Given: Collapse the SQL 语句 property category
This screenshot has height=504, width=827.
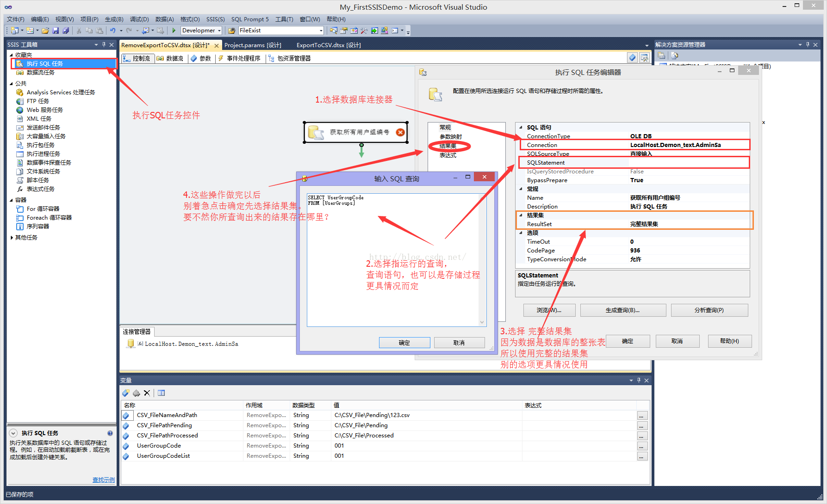Looking at the screenshot, I should point(521,128).
